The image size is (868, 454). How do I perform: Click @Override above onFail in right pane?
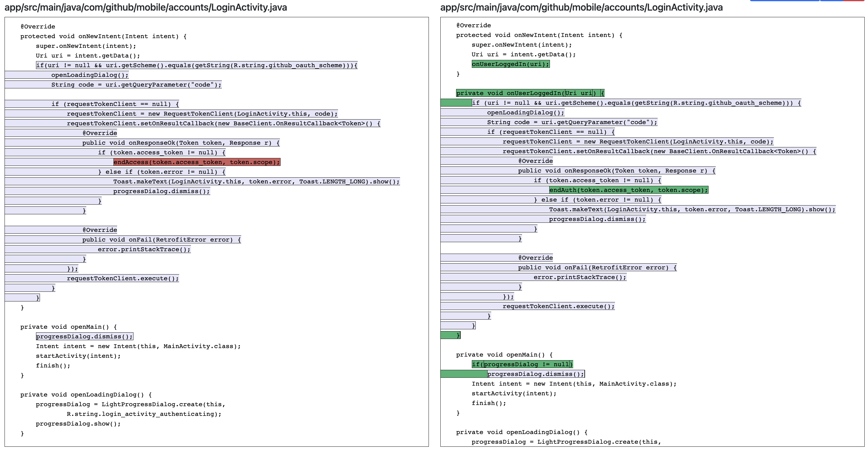click(535, 258)
